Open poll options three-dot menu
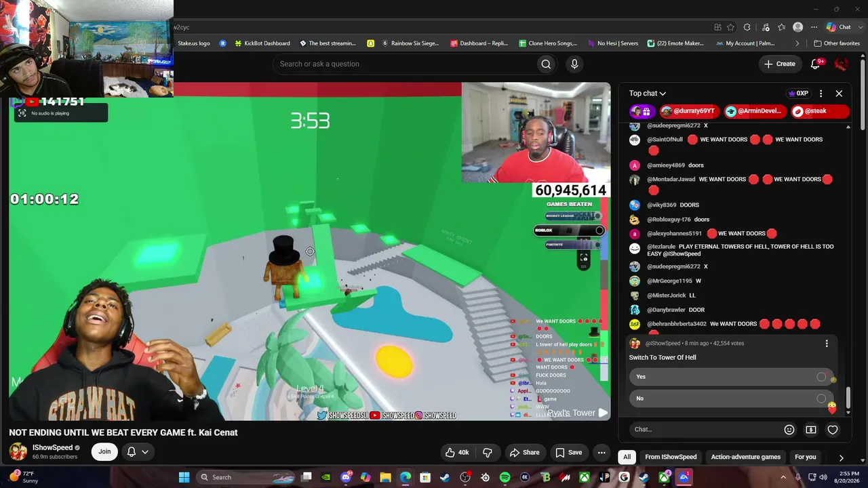 (x=827, y=344)
